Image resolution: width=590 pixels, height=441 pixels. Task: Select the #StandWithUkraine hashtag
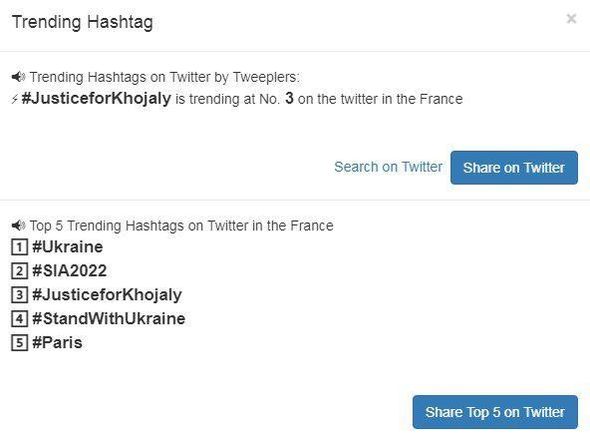coord(109,319)
